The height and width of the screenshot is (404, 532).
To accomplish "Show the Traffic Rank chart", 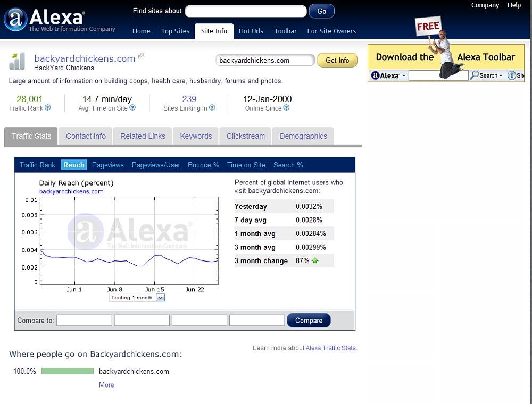I will 37,165.
